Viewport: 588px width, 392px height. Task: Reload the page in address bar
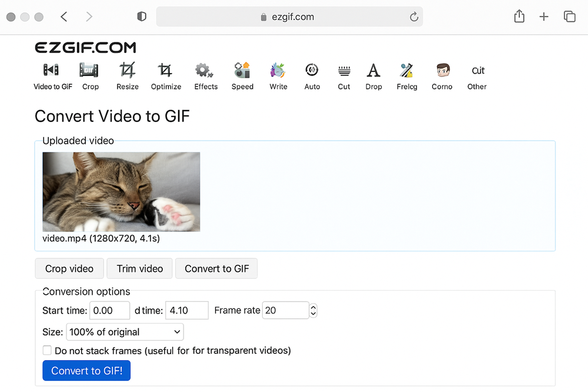point(414,17)
